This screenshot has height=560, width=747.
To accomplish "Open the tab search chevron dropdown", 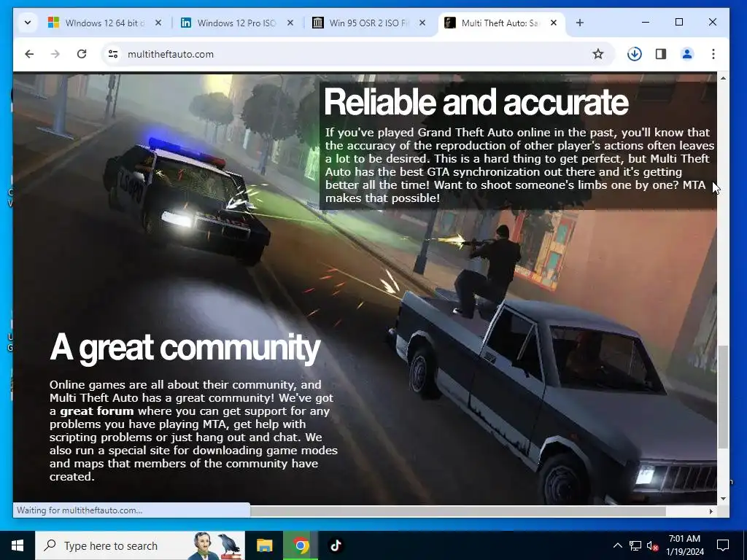I will pos(28,23).
